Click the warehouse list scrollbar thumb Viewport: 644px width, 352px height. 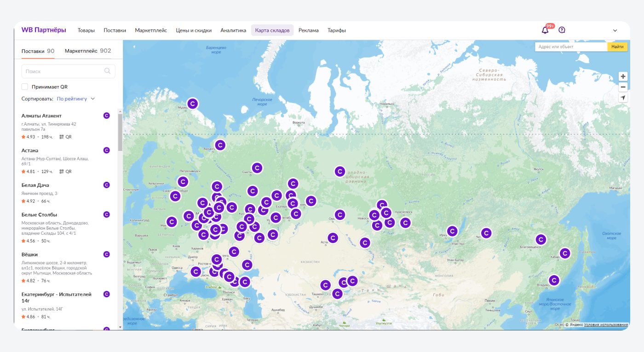point(121,132)
